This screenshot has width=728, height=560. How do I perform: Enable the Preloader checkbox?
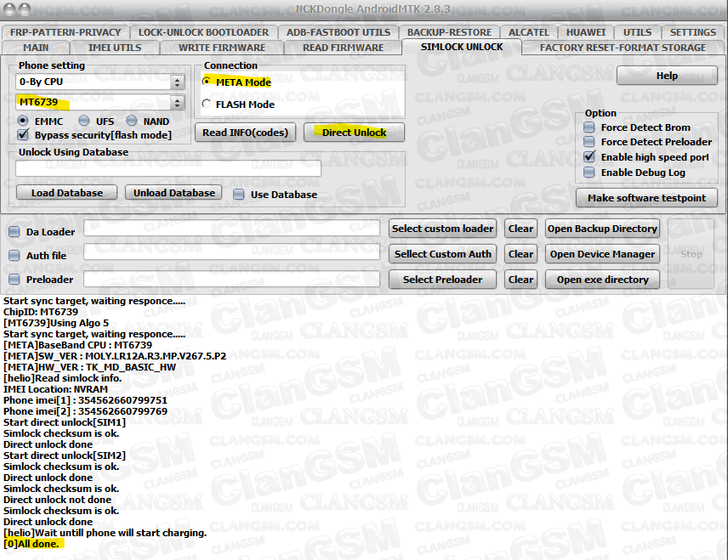(14, 280)
